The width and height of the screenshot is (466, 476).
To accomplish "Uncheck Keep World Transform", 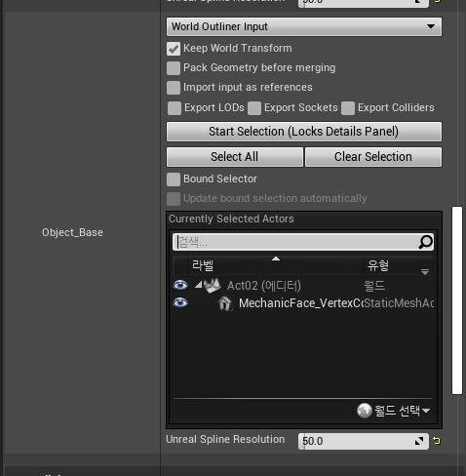I will pos(174,49).
